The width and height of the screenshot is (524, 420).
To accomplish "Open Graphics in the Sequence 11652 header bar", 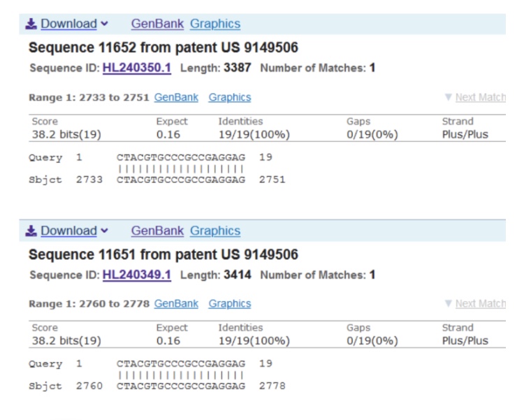I will click(215, 24).
